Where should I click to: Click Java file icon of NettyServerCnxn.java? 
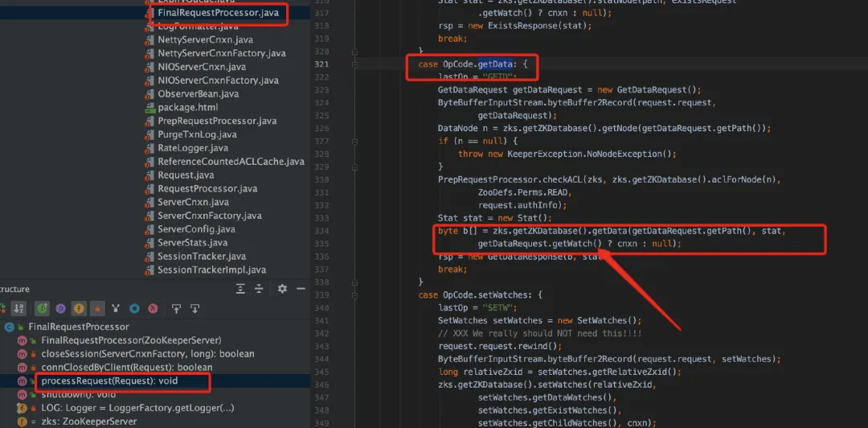[149, 40]
